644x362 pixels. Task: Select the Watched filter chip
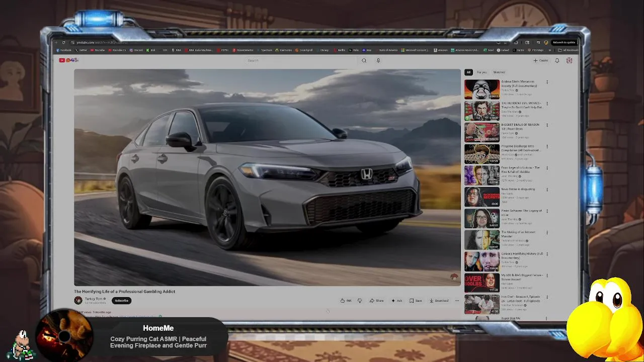point(499,72)
